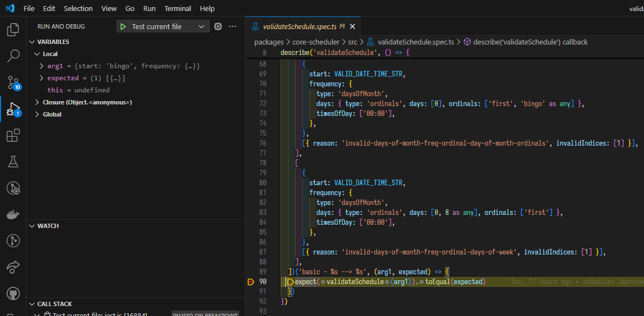
Task: Open the Terminal menu
Action: pyautogui.click(x=178, y=9)
